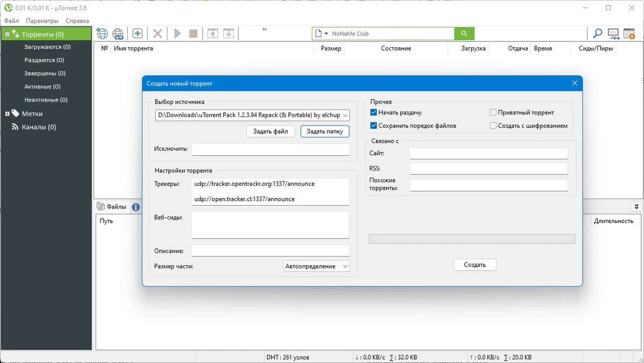
Task: Uncheck Сохранить порядок файлов checkbox
Action: [374, 126]
